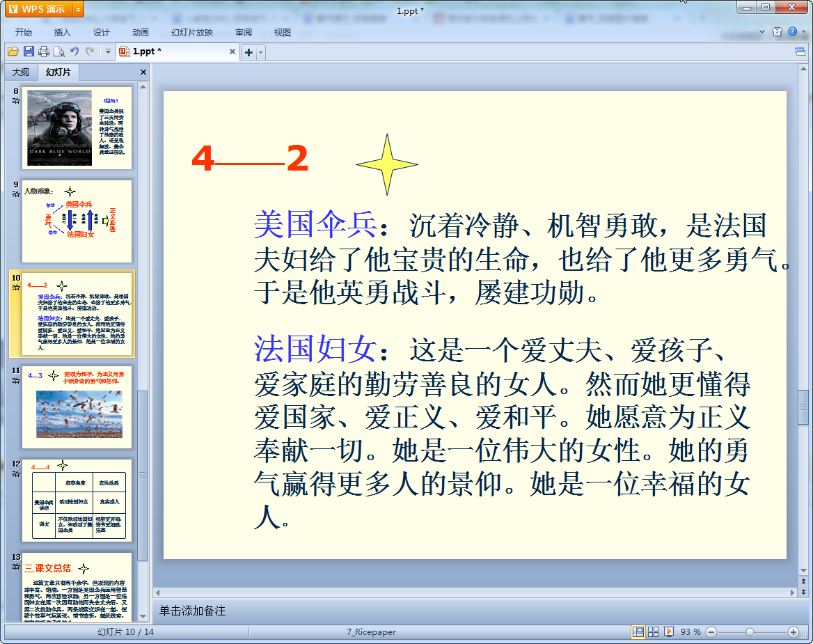Open the 审阅 menu tab
813x644 pixels.
point(243,32)
